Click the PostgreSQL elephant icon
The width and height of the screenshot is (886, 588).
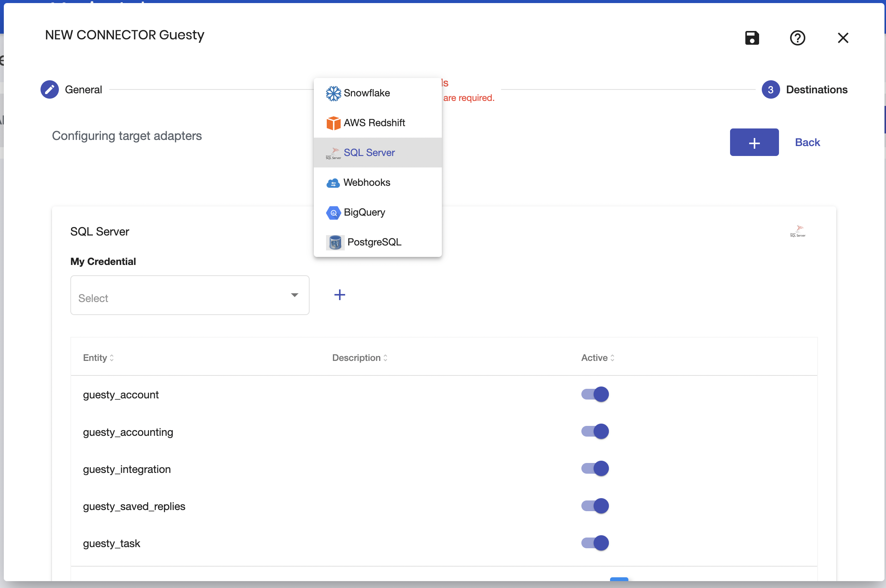click(335, 242)
